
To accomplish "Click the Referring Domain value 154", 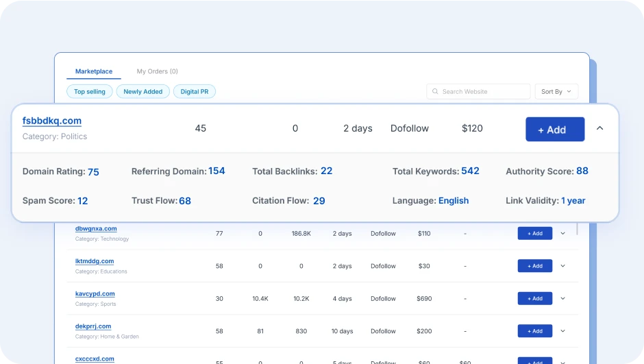I will 216,171.
